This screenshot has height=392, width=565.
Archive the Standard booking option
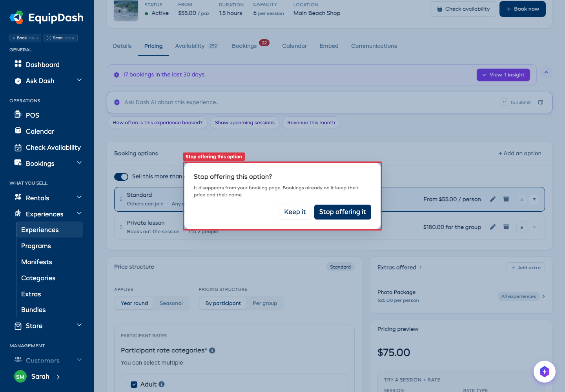pos(506,199)
